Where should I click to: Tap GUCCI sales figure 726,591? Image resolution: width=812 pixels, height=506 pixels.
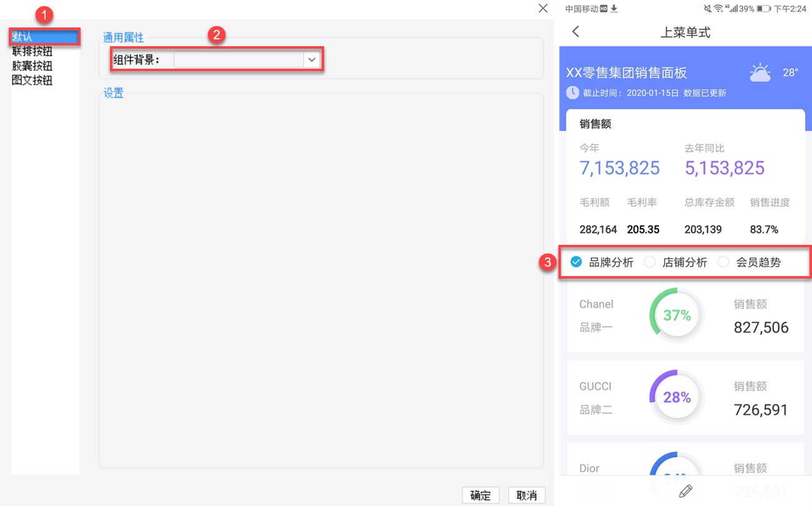pos(761,410)
